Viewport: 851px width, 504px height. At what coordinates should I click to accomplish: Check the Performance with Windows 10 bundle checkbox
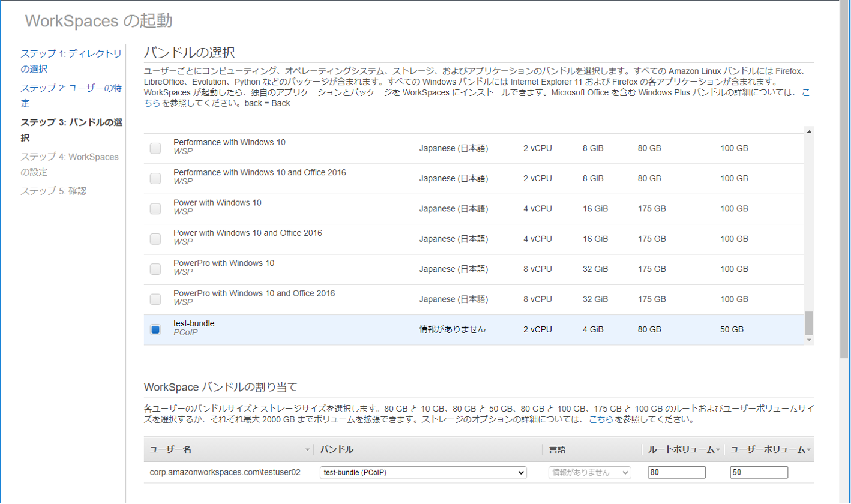[x=155, y=148]
